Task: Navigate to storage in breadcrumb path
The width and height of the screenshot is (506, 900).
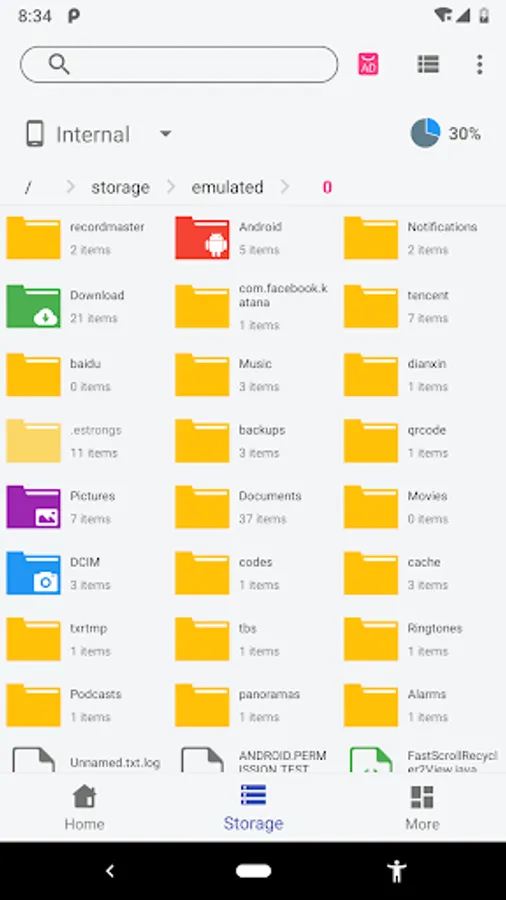Action: point(120,187)
